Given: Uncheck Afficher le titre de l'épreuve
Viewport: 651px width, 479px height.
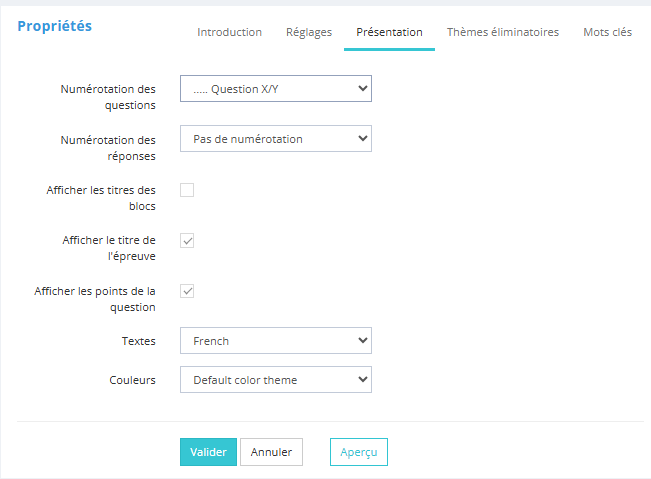Looking at the screenshot, I should pyautogui.click(x=187, y=240).
